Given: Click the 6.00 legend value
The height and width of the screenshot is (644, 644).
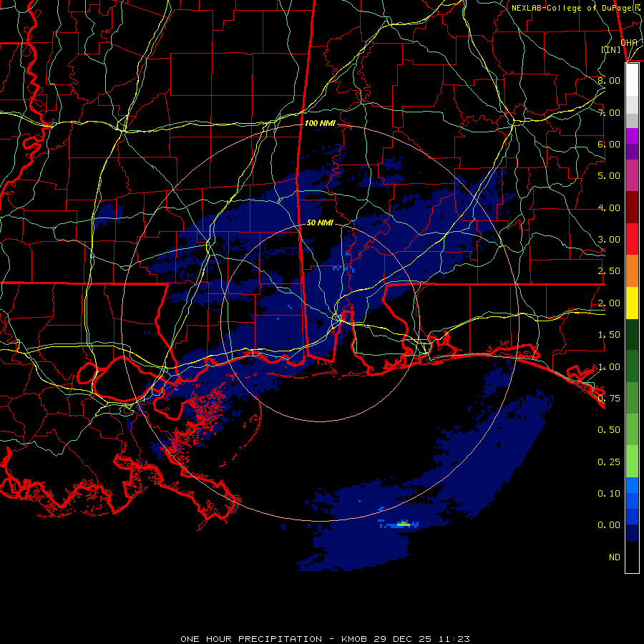Looking at the screenshot, I should (609, 144).
